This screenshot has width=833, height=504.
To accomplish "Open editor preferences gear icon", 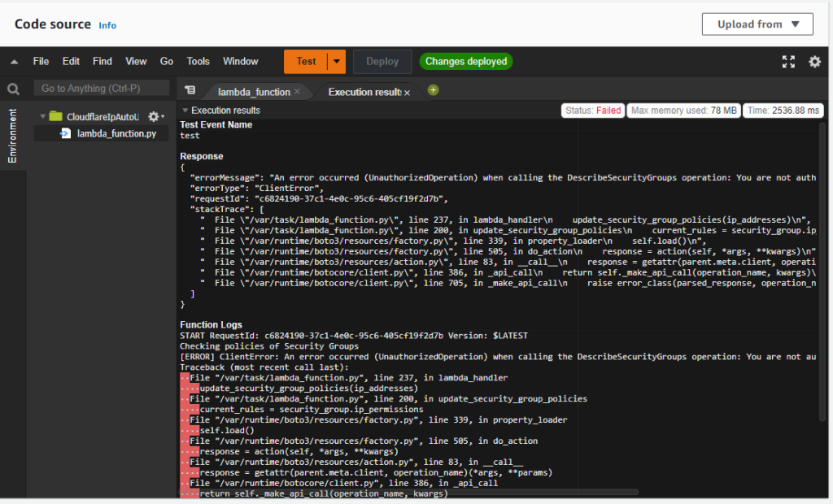I will coord(814,62).
